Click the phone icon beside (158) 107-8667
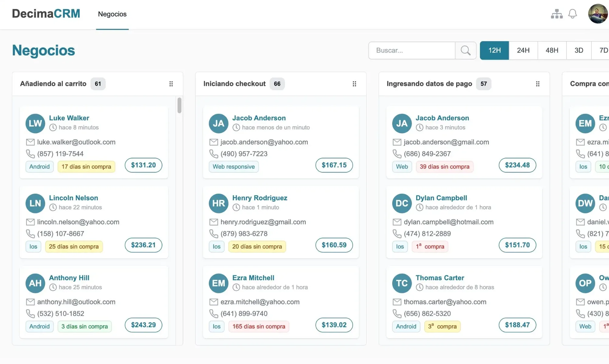This screenshot has width=609, height=364. pos(30,234)
